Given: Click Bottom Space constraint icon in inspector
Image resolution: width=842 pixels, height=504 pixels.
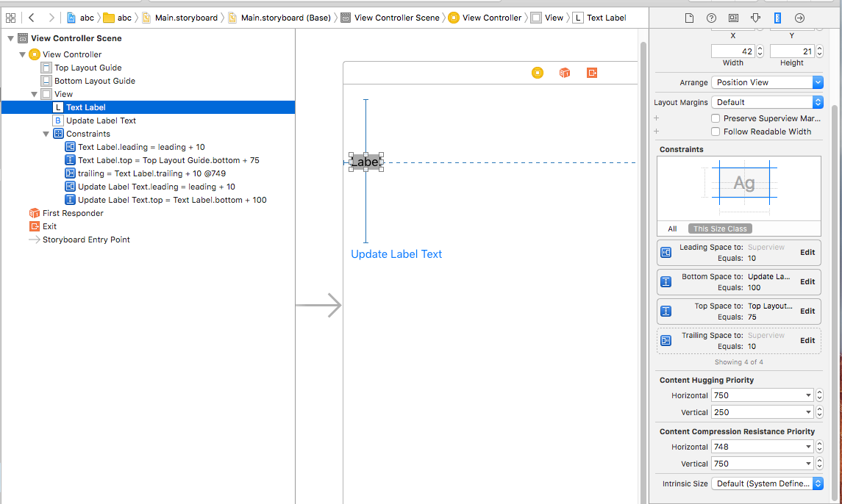Looking at the screenshot, I should (x=666, y=282).
